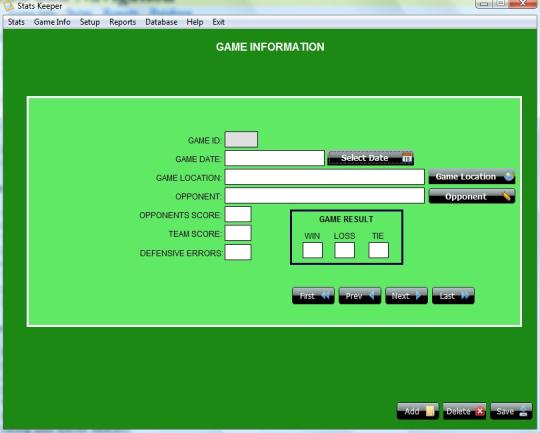Close the Stats Keeper window
The image size is (540, 433).
(x=523, y=3)
